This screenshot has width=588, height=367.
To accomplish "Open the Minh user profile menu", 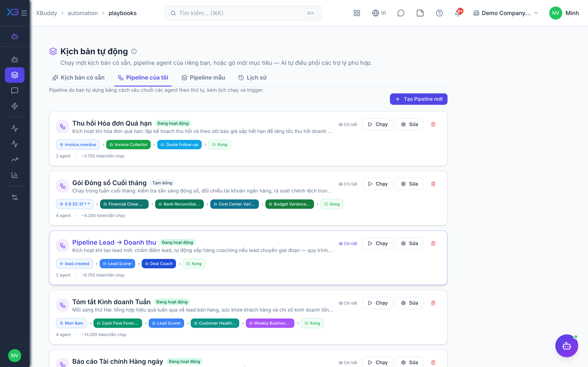I will click(564, 13).
